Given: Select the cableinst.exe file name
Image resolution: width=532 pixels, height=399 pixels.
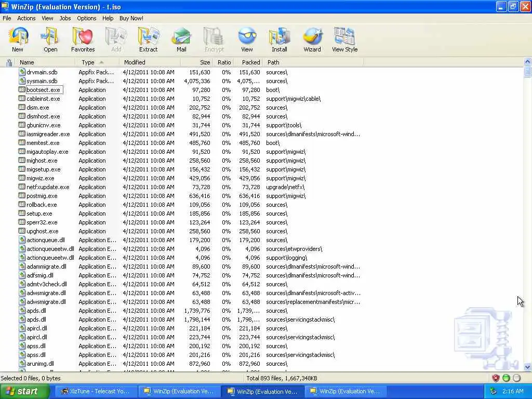Looking at the screenshot, I should click(43, 99).
